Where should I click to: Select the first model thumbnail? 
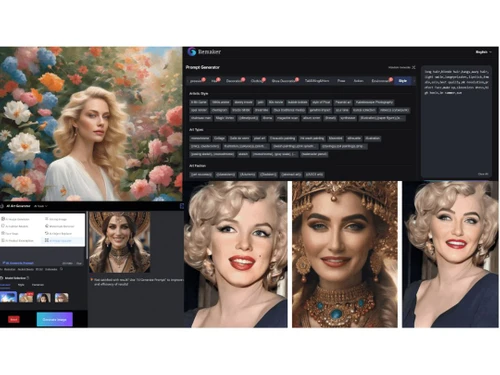click(8, 297)
